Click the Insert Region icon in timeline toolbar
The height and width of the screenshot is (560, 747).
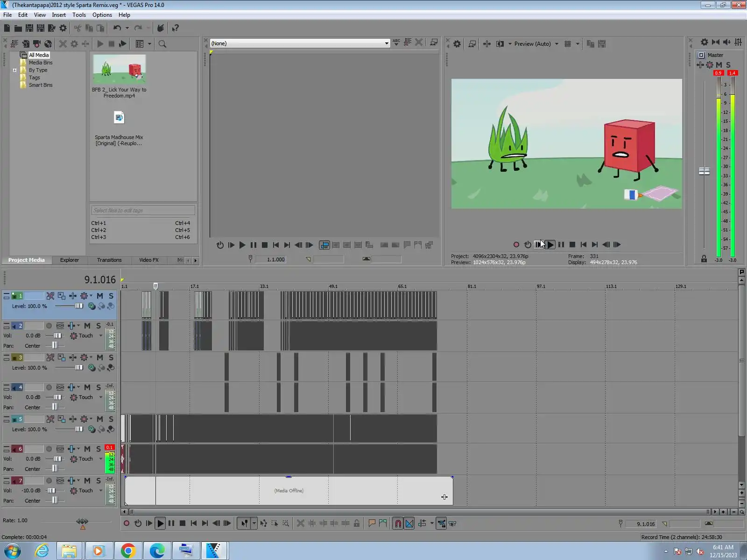(383, 524)
